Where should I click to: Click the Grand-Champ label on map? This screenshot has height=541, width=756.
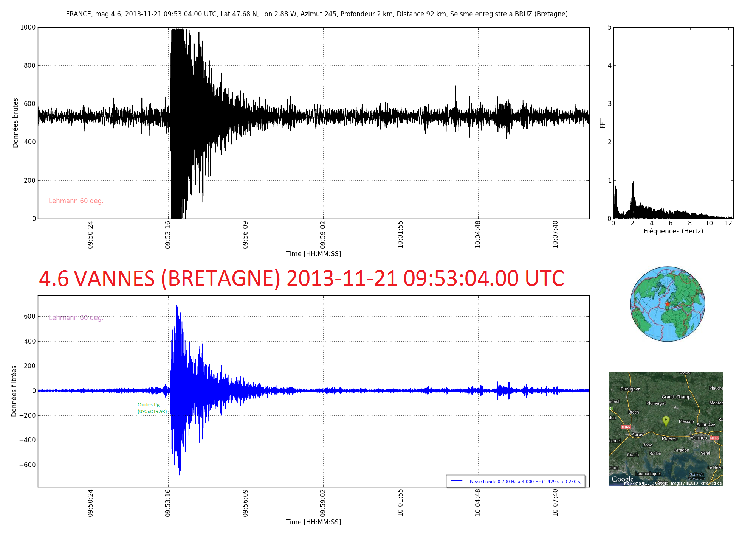676,397
